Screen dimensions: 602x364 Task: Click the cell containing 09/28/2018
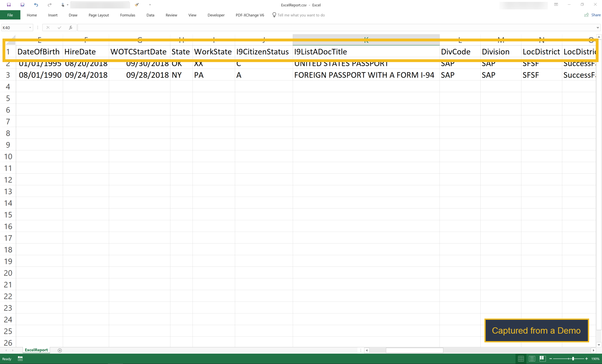click(140, 75)
